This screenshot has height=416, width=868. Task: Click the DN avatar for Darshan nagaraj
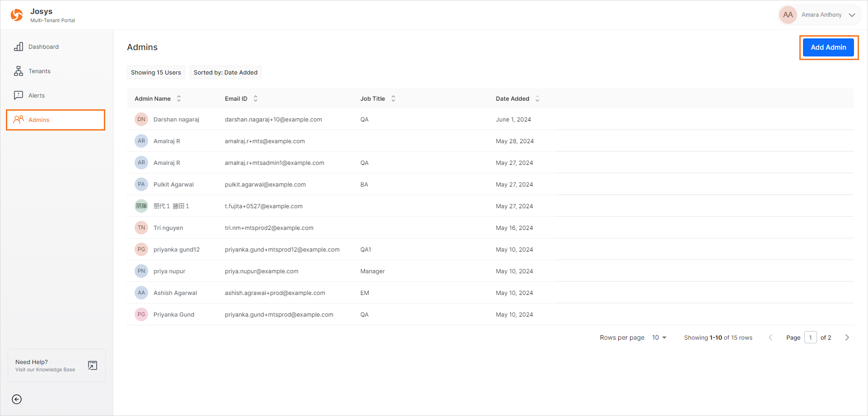click(141, 119)
